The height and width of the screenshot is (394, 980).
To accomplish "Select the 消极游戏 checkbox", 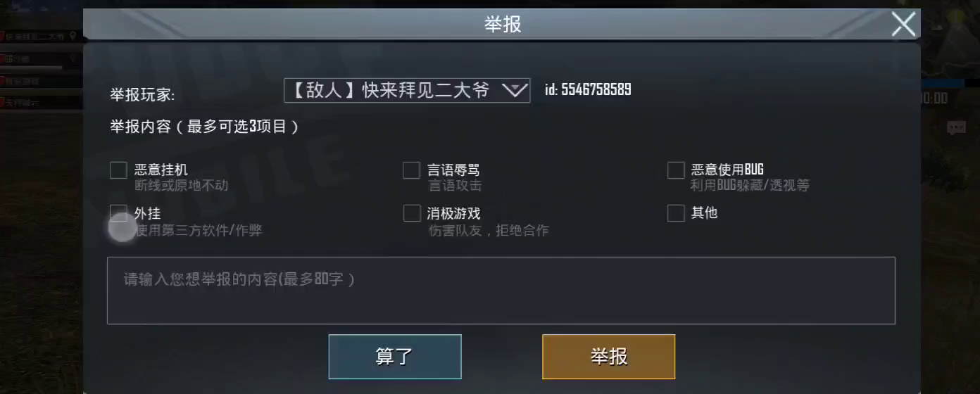I will (x=411, y=213).
